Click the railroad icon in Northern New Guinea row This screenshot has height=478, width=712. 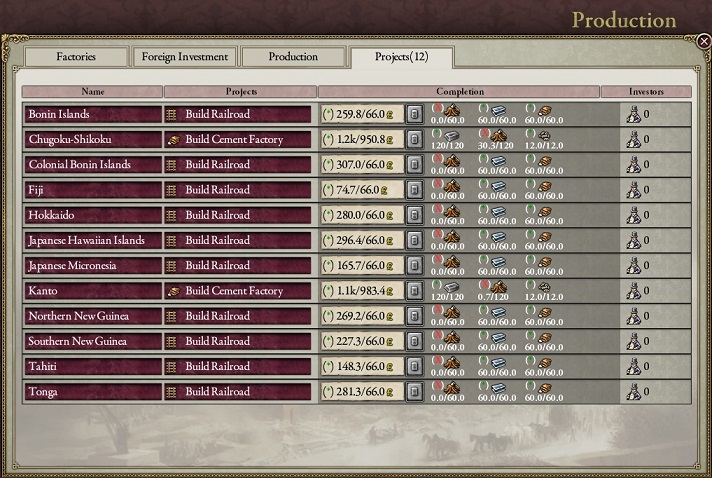click(171, 316)
